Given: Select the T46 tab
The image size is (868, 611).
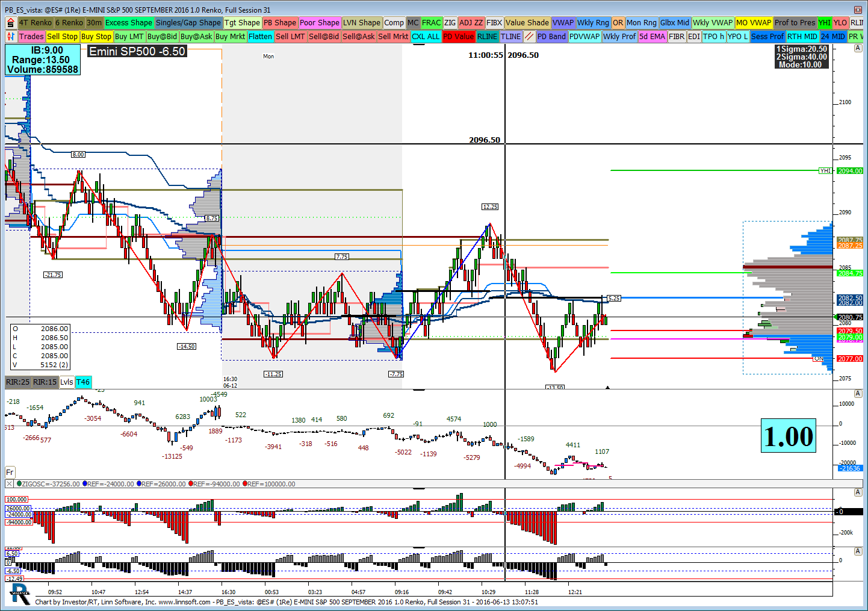Looking at the screenshot, I should point(83,382).
